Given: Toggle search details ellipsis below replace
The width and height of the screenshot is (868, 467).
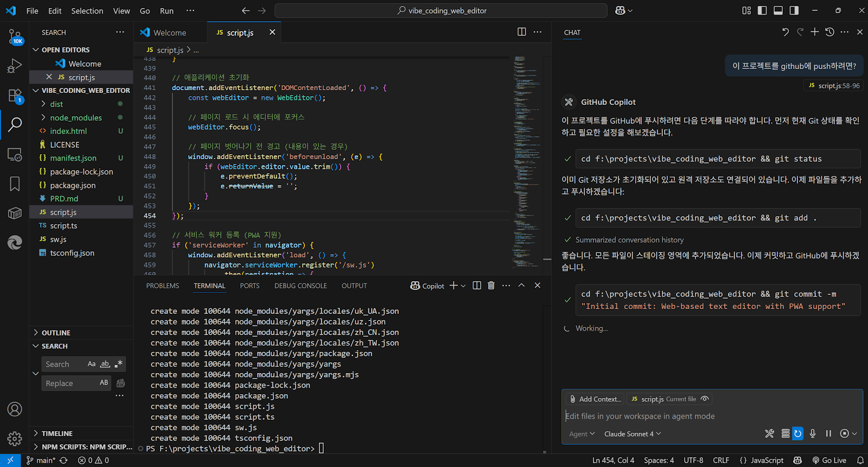Looking at the screenshot, I should coord(119,396).
